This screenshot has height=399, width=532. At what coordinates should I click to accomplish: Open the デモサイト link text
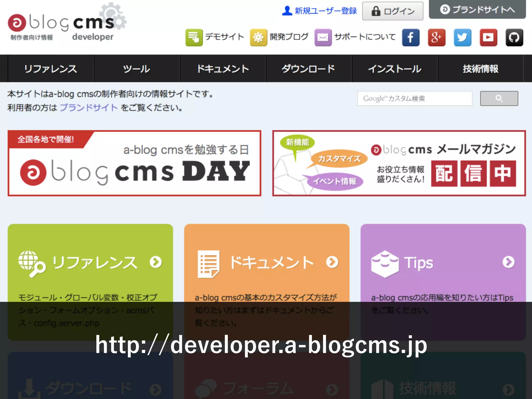click(x=225, y=37)
